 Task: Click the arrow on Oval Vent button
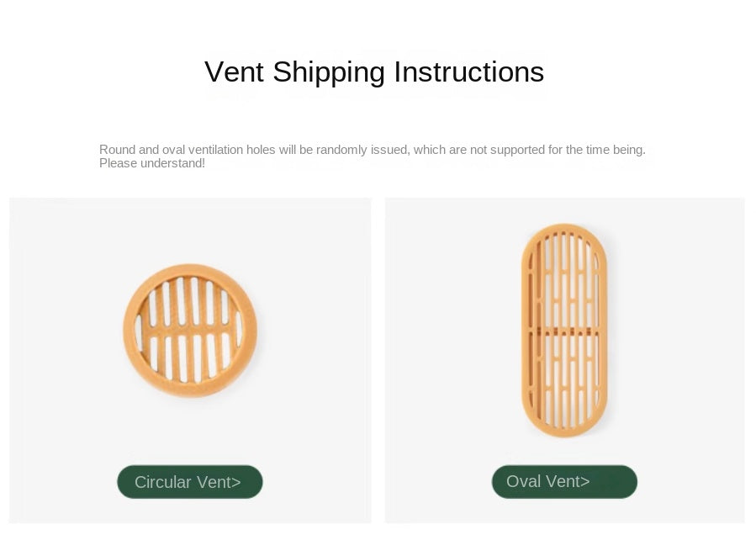585,482
